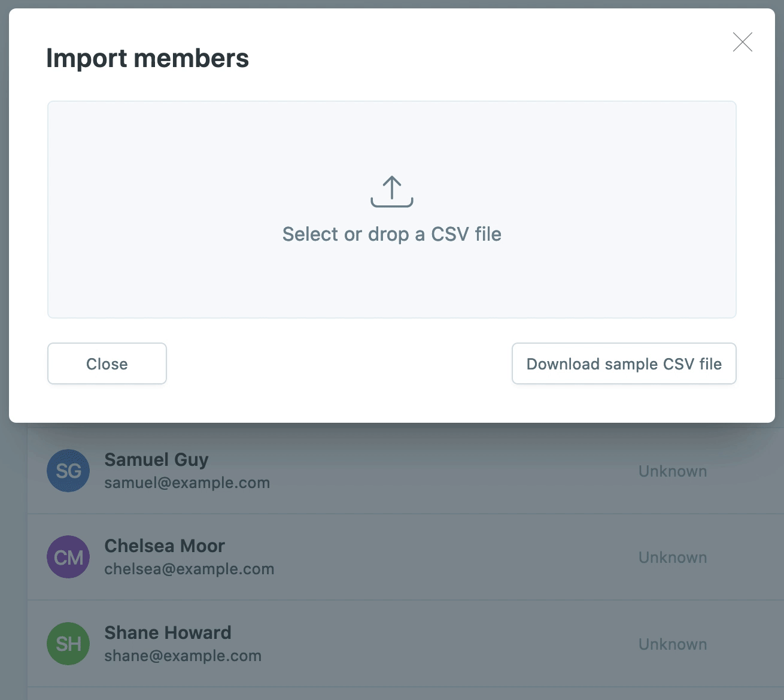Click the SG avatar for Samuel Guy
Image resolution: width=784 pixels, height=700 pixels.
[x=68, y=471]
